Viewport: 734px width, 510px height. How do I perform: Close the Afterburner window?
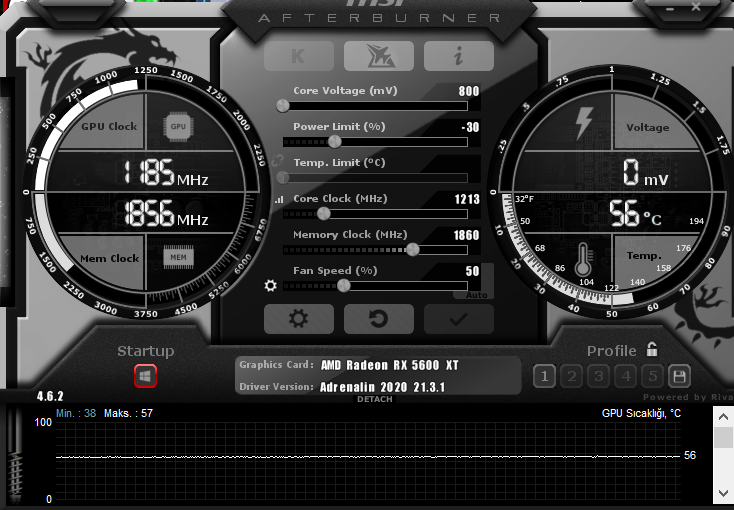(x=696, y=7)
